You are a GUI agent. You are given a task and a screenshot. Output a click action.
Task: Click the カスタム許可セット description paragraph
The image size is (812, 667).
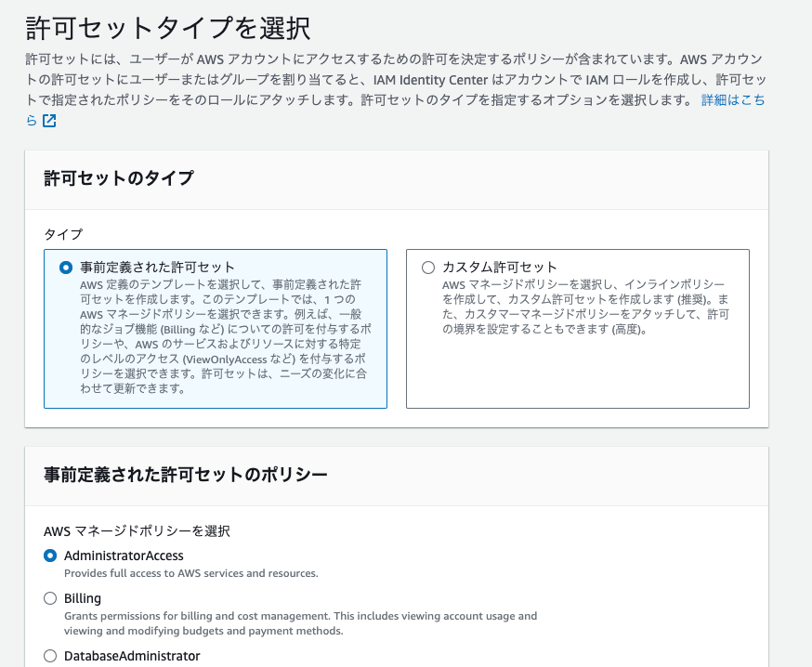click(x=585, y=307)
